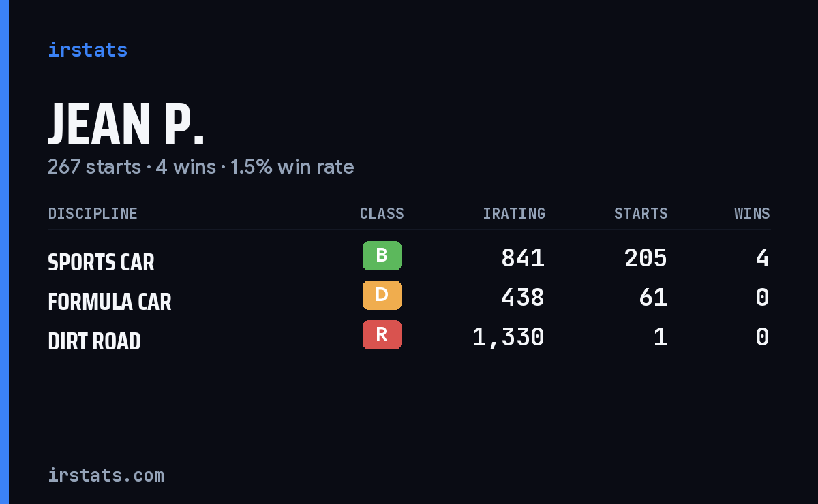Image resolution: width=818 pixels, height=504 pixels.
Task: Sort by the CLASS column header
Action: [382, 213]
